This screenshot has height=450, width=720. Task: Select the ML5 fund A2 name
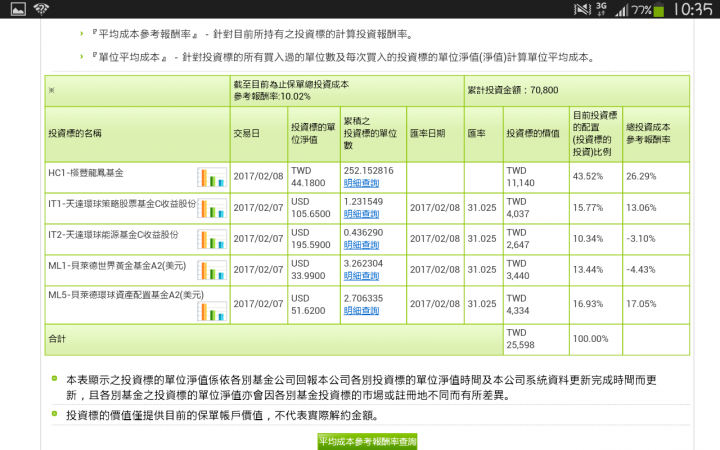126,295
